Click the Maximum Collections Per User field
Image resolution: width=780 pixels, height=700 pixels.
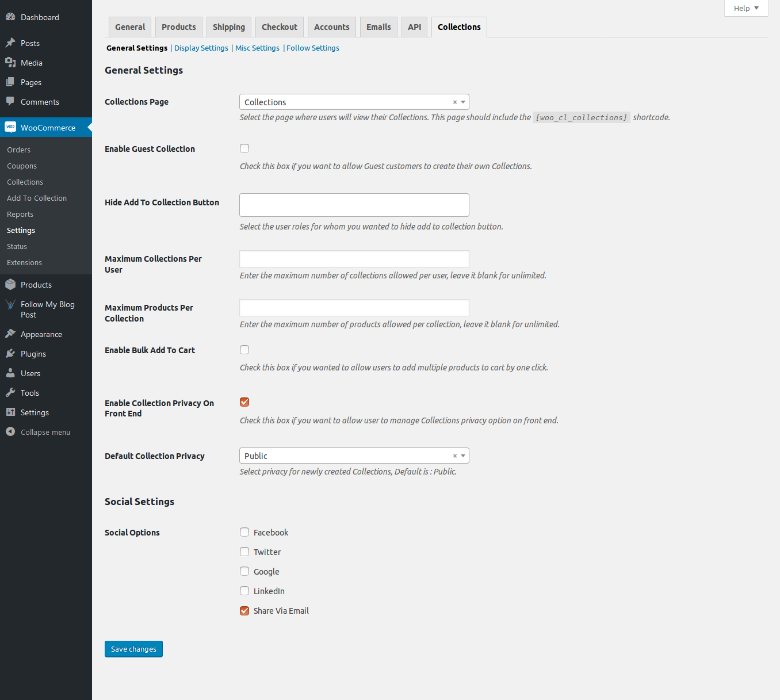(354, 259)
